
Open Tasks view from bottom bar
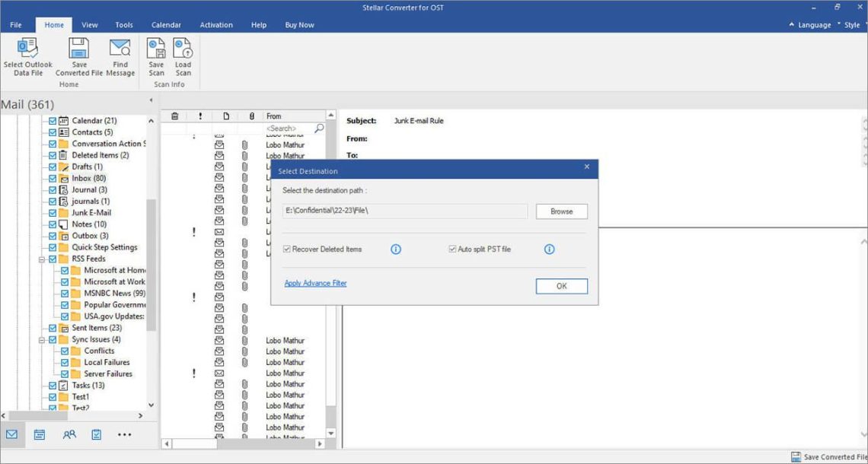click(96, 434)
